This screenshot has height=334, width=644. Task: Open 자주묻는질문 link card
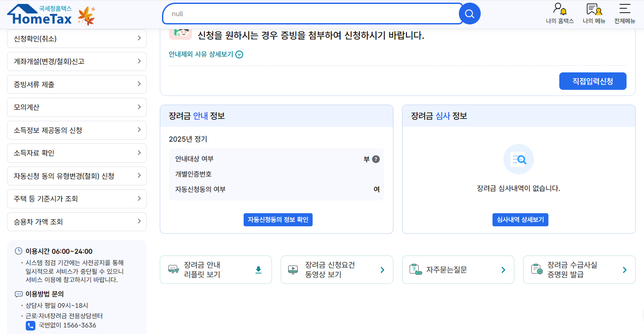(x=458, y=269)
